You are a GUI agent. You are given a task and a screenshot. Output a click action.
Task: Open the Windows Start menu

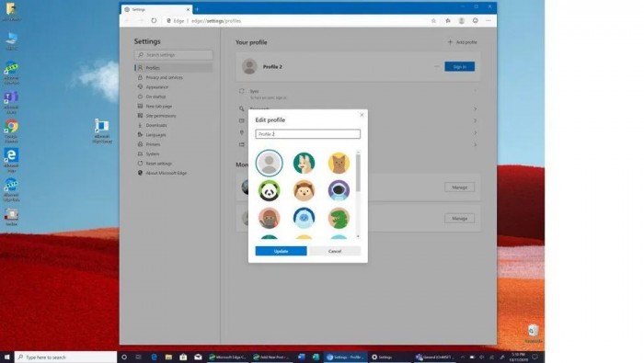(6, 357)
